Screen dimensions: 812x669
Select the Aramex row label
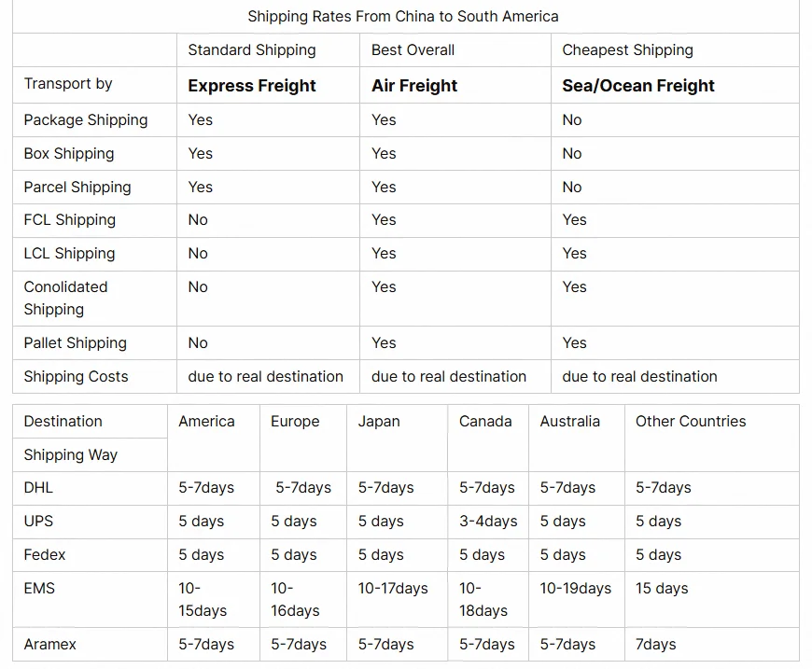(50, 645)
